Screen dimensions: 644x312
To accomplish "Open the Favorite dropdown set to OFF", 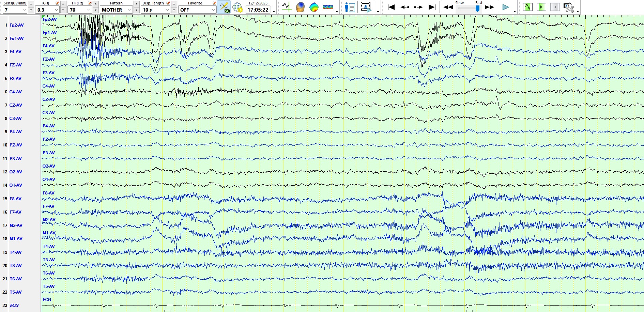I will click(x=198, y=10).
